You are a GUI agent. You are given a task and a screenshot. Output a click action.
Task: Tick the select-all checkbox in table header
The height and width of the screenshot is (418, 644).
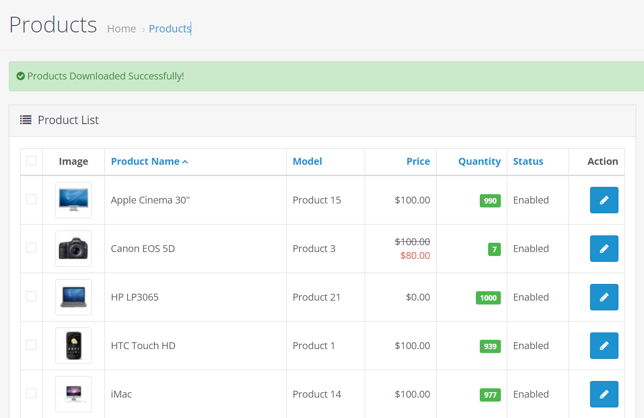31,161
